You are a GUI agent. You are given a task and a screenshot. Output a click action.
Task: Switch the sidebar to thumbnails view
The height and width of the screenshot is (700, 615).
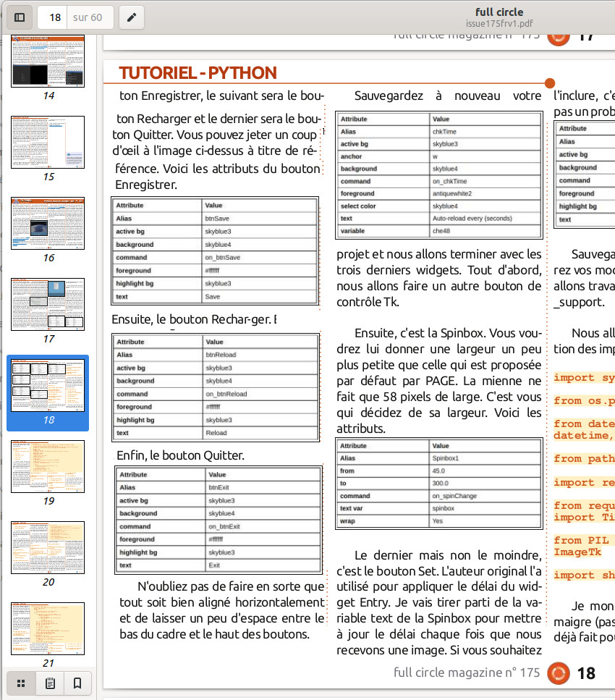point(22,683)
